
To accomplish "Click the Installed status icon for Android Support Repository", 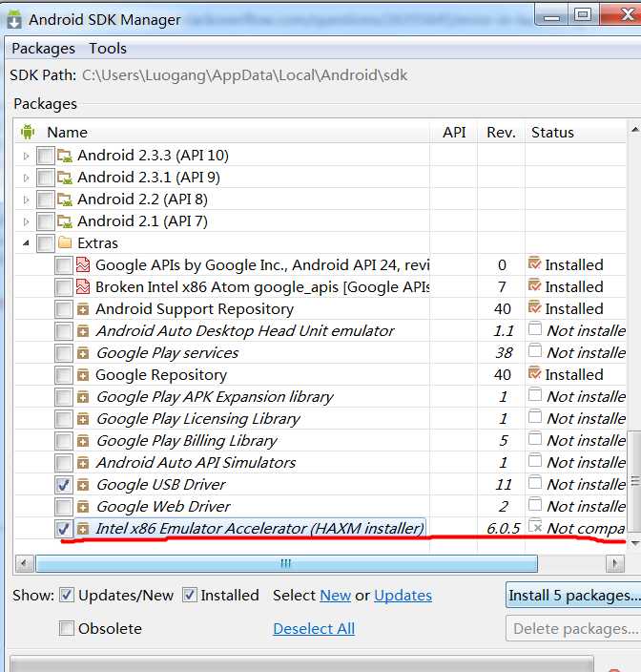I will click(x=534, y=307).
